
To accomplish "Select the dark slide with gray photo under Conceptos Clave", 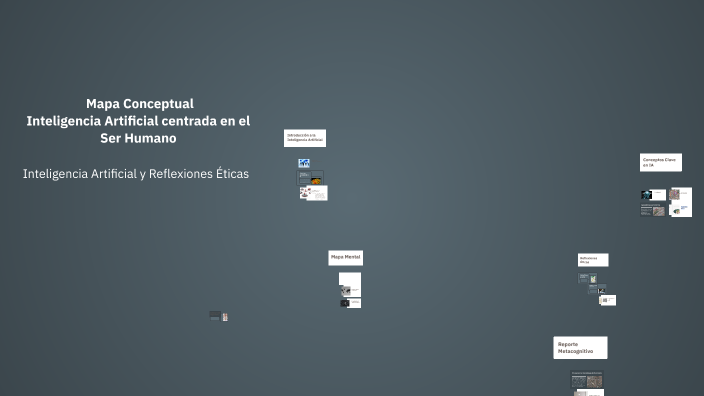I will [653, 210].
